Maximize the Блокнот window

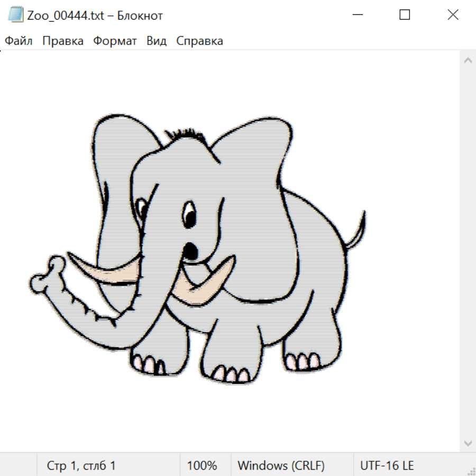coord(405,15)
